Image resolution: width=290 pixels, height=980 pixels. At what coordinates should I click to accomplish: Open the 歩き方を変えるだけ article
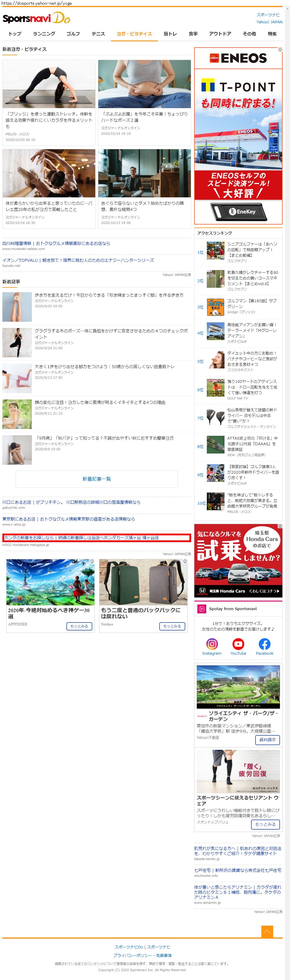coord(109,295)
